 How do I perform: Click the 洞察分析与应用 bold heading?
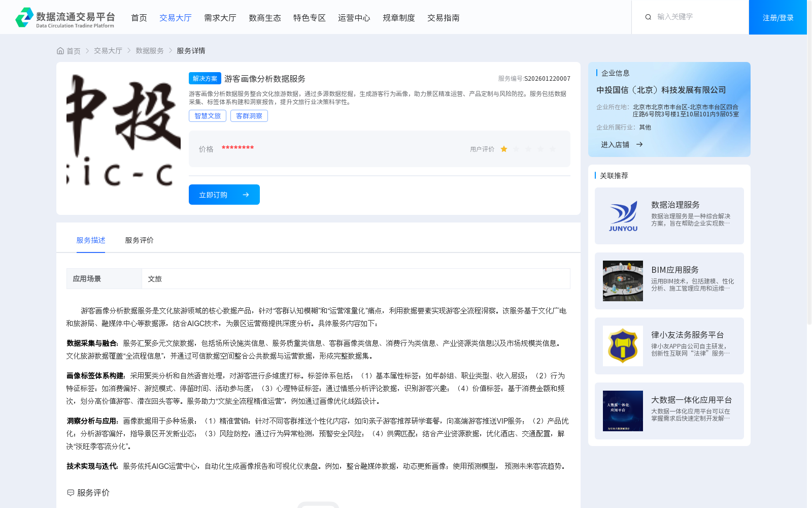click(x=92, y=421)
